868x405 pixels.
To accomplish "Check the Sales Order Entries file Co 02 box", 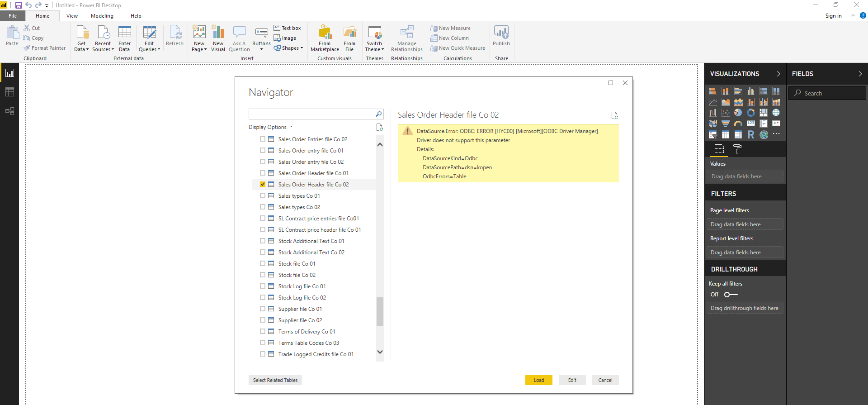I will [x=263, y=139].
